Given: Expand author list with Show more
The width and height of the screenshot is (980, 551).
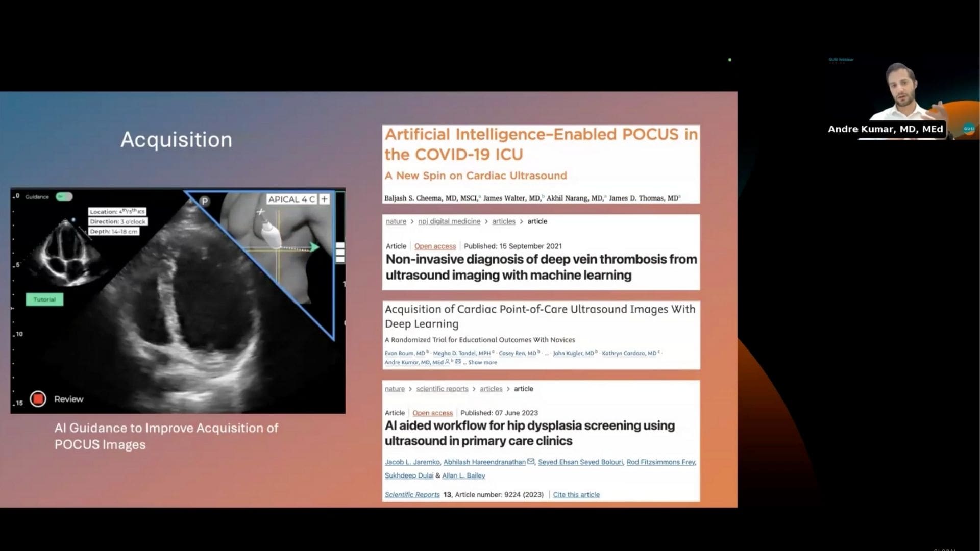Looking at the screenshot, I should pyautogui.click(x=482, y=362).
